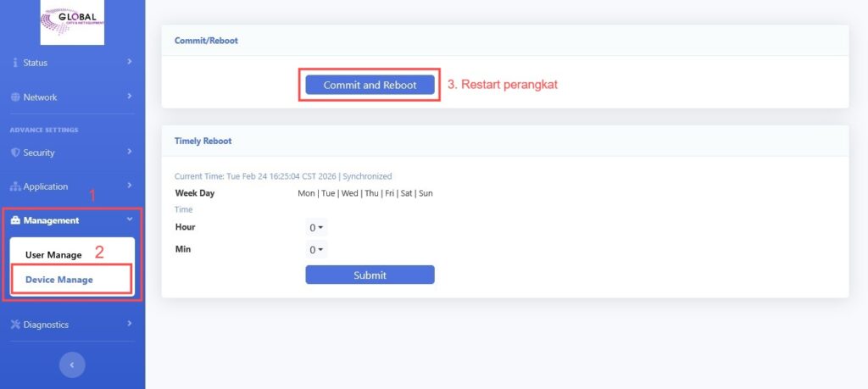
Task: Expand the Application menu chevron
Action: [x=130, y=186]
